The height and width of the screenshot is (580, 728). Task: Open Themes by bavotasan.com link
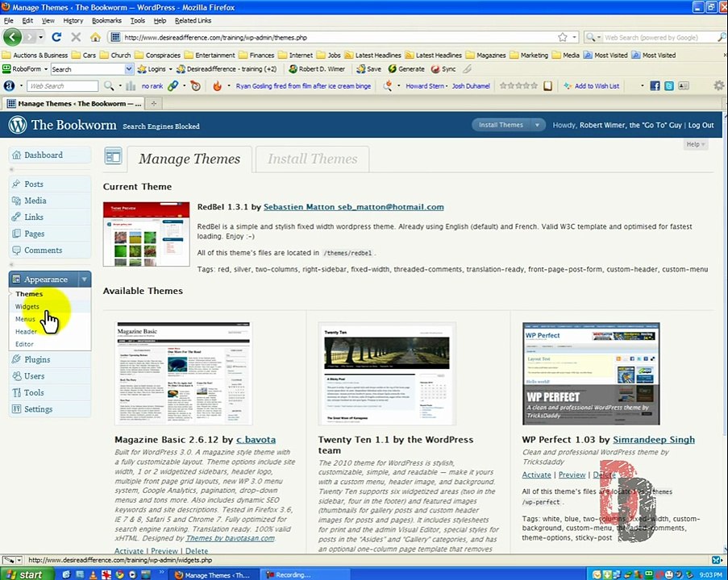pos(231,538)
